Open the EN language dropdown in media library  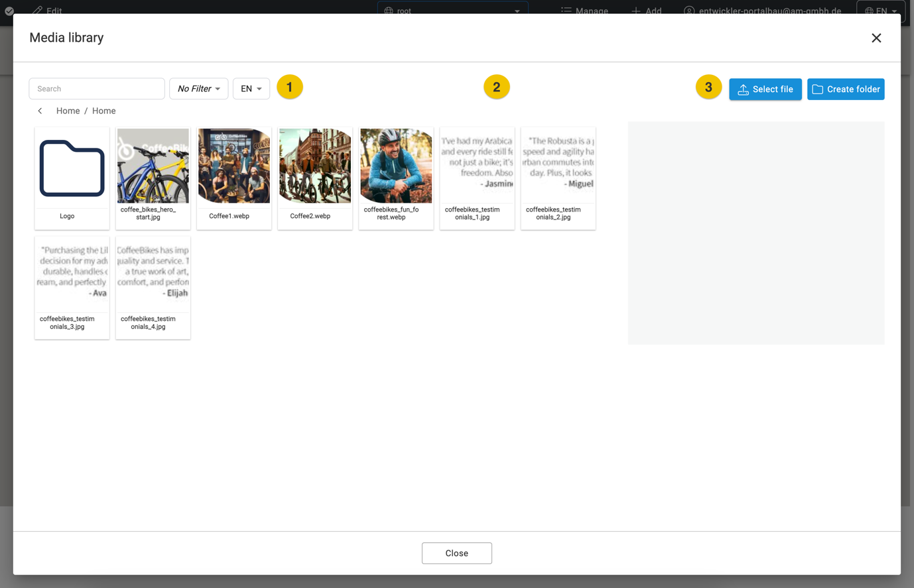click(251, 88)
